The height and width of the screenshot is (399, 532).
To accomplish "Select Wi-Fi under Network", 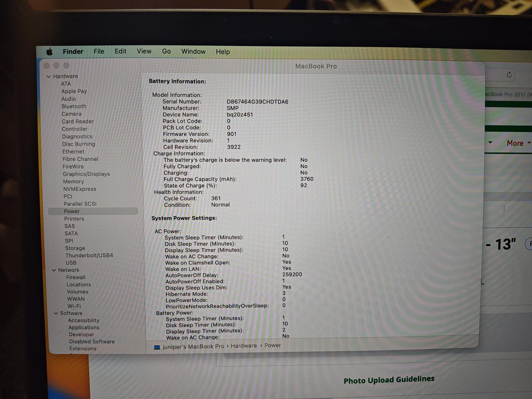I will pos(74,306).
